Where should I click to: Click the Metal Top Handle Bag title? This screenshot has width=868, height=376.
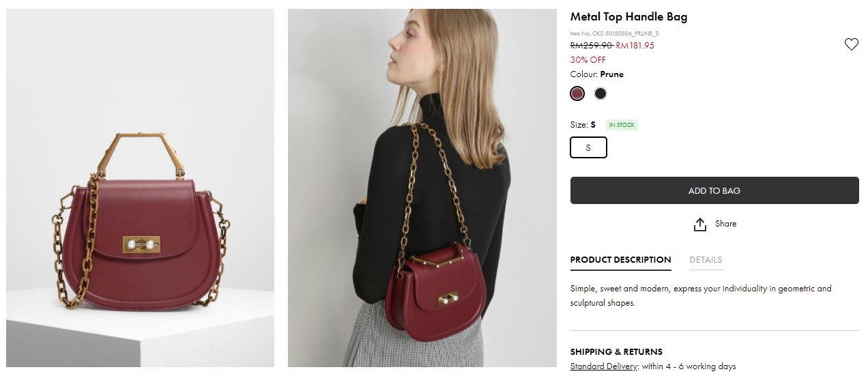click(628, 17)
